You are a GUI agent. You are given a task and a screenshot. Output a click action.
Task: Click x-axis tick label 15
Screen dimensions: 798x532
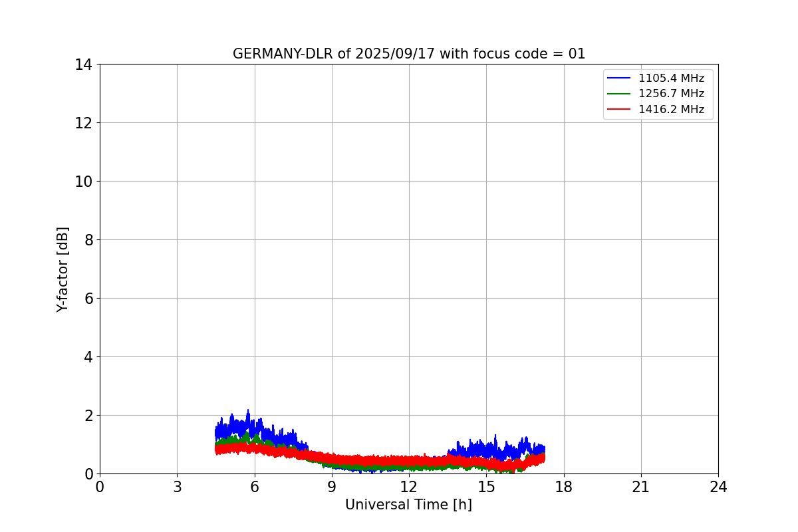pyautogui.click(x=486, y=487)
